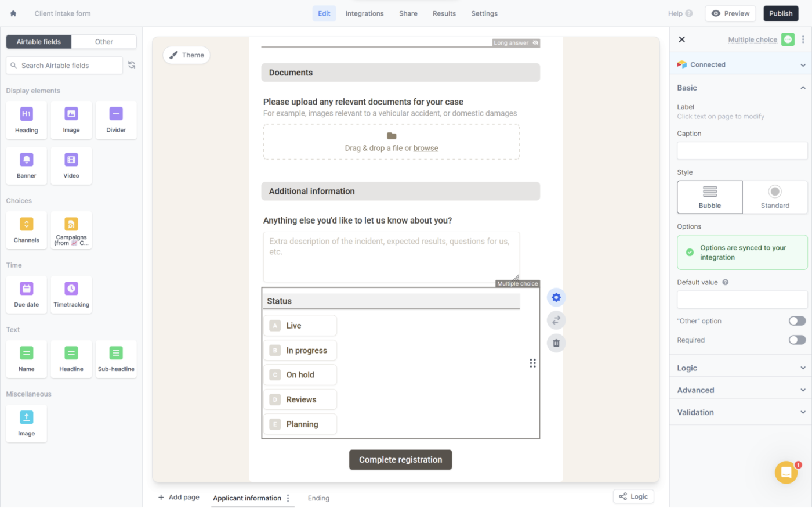The image size is (812, 508).
Task: Click the home icon in top bar
Action: pyautogui.click(x=13, y=13)
